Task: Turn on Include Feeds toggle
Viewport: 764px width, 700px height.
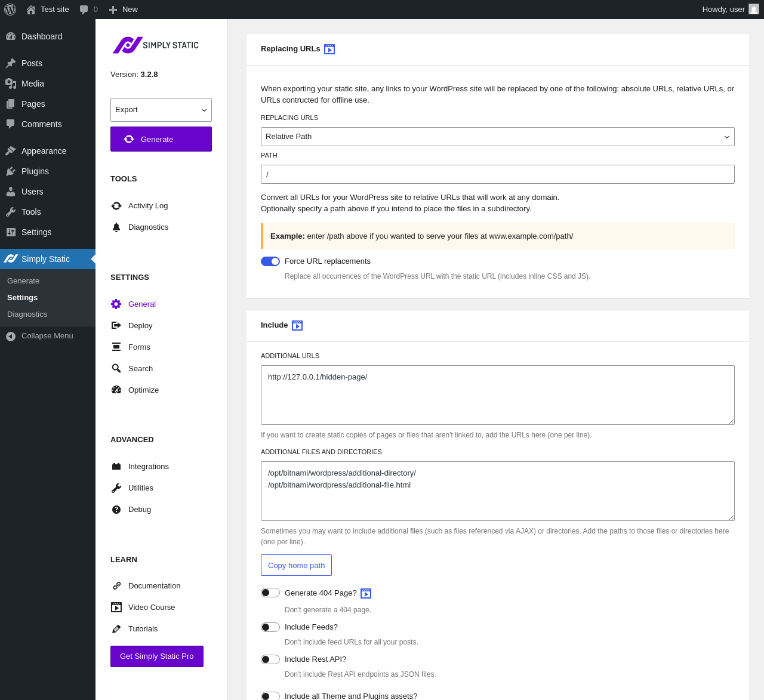Action: 270,627
